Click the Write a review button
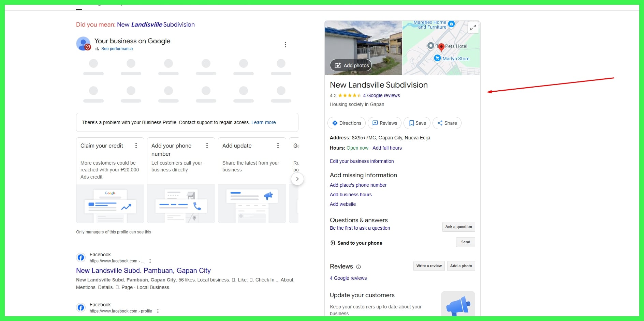This screenshot has width=644, height=321. coord(429,266)
